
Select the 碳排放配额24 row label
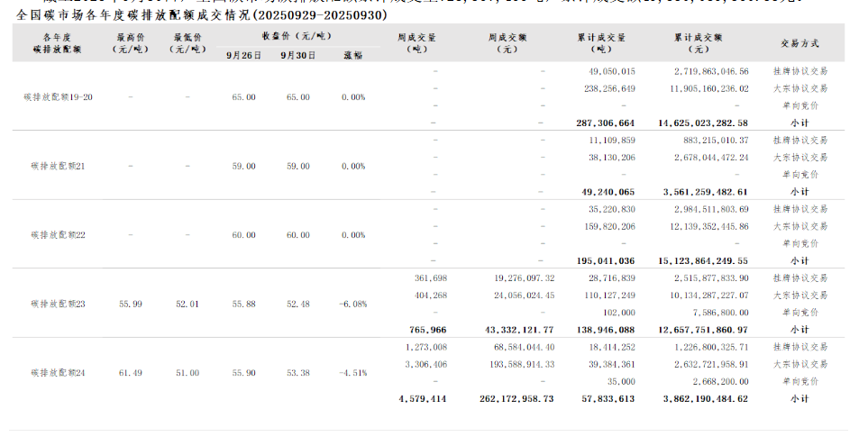(58, 372)
